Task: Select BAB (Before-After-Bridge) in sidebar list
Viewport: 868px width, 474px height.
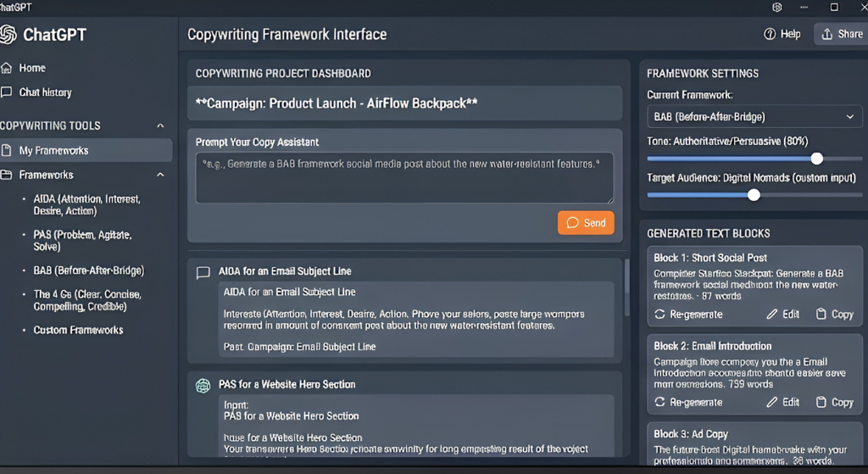Action: pyautogui.click(x=88, y=270)
